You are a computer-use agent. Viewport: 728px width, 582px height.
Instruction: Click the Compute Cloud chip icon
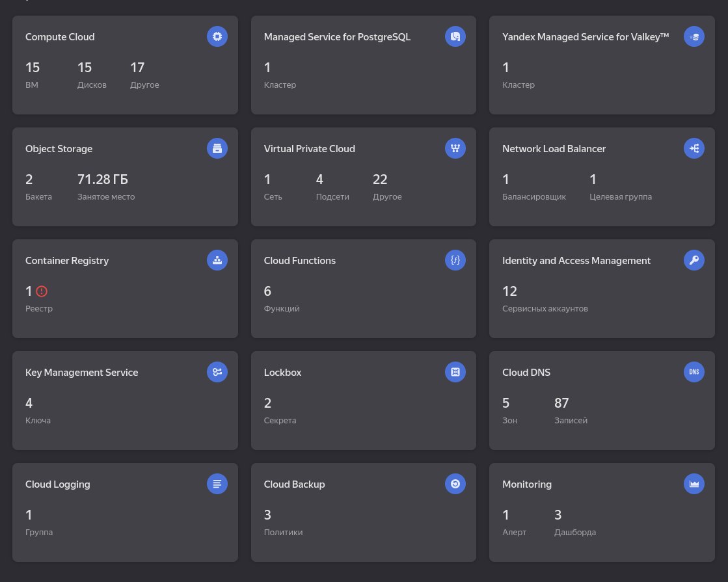[217, 36]
